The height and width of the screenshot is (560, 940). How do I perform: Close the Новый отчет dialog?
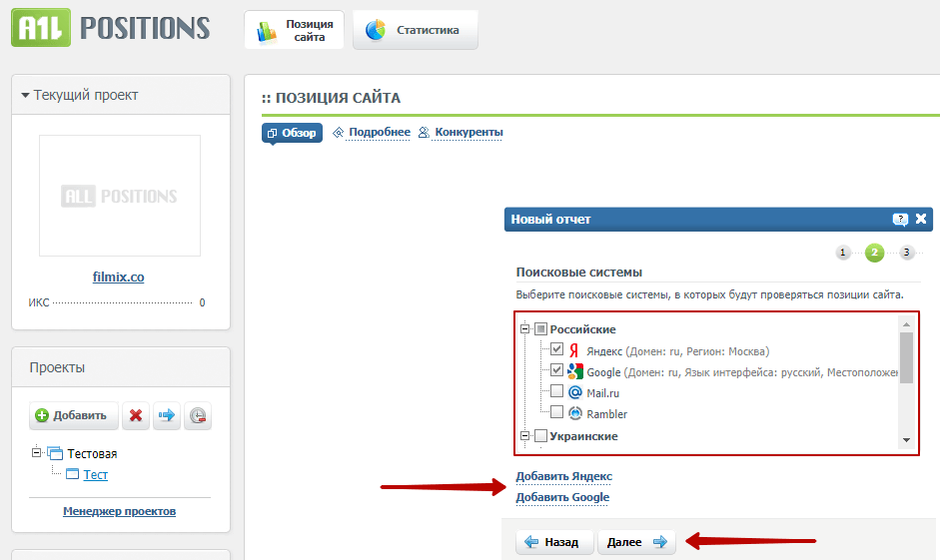point(921,219)
